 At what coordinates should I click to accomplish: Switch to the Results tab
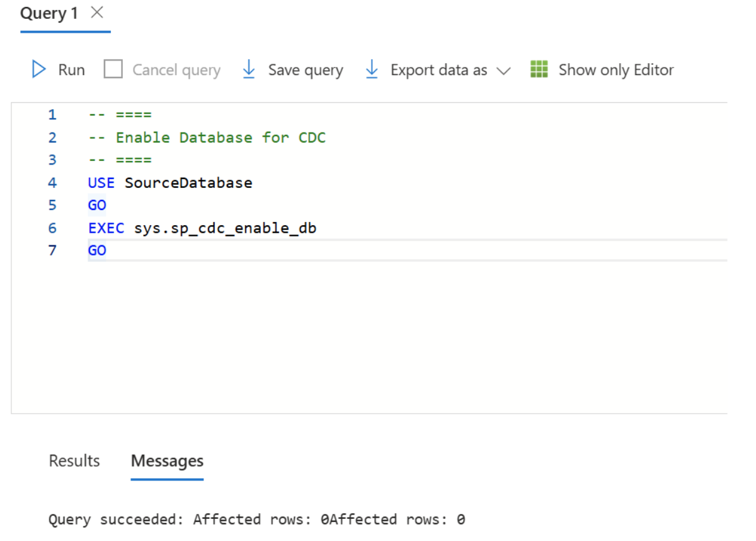(x=74, y=461)
